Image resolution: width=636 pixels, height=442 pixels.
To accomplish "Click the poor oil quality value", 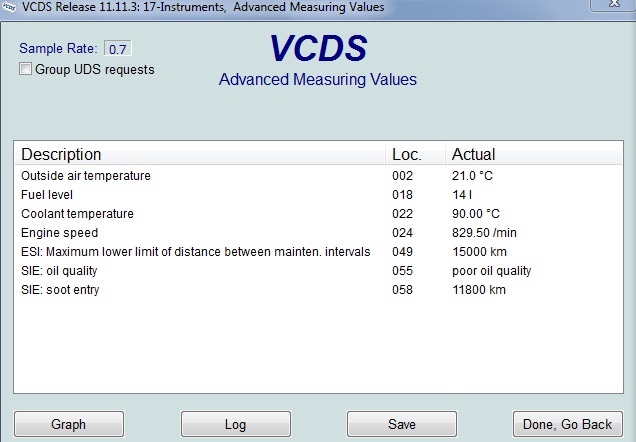I will pyautogui.click(x=492, y=271).
